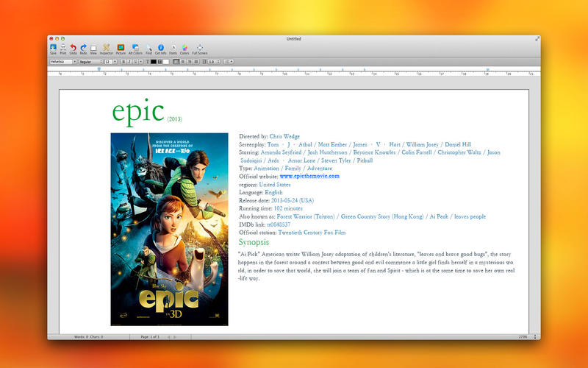The image size is (588, 368).
Task: Click the IMDb tt0848537 link
Action: [279, 224]
